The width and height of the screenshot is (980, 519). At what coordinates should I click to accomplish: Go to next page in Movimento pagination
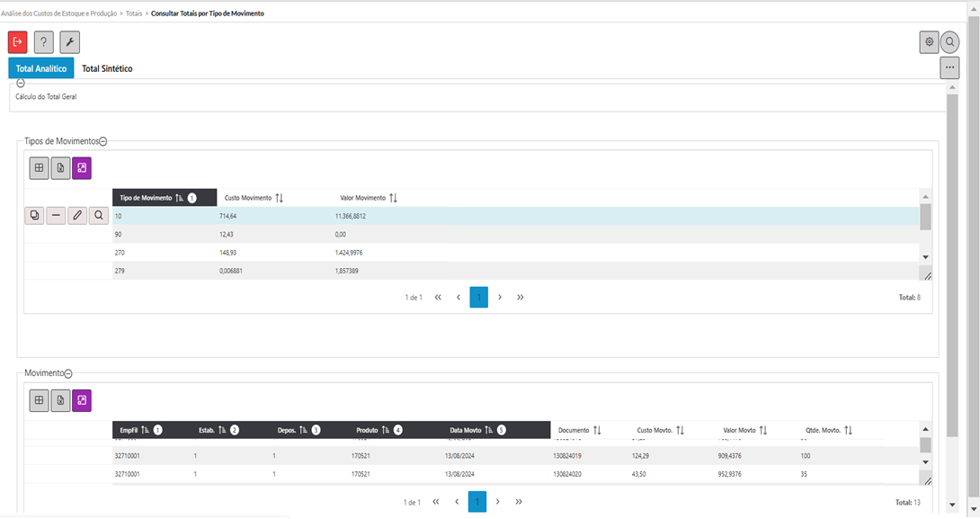pyautogui.click(x=498, y=502)
